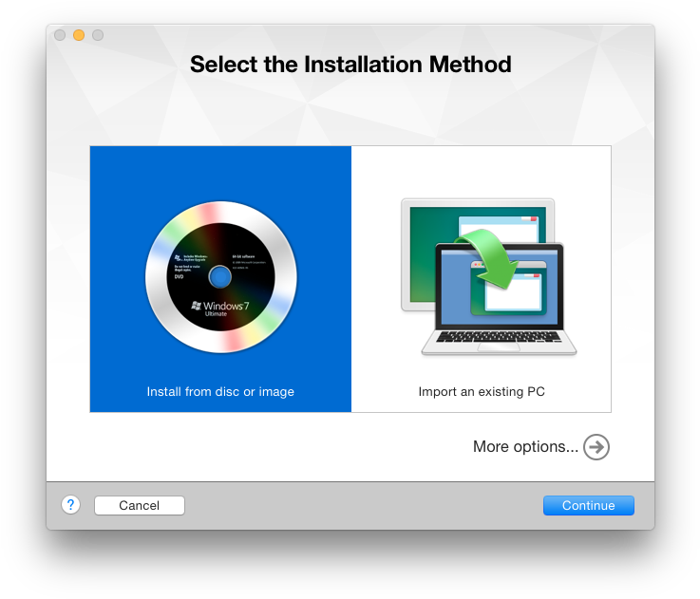The height and width of the screenshot is (599, 700).
Task: Click the disabled gray zoom window button
Action: 98,35
